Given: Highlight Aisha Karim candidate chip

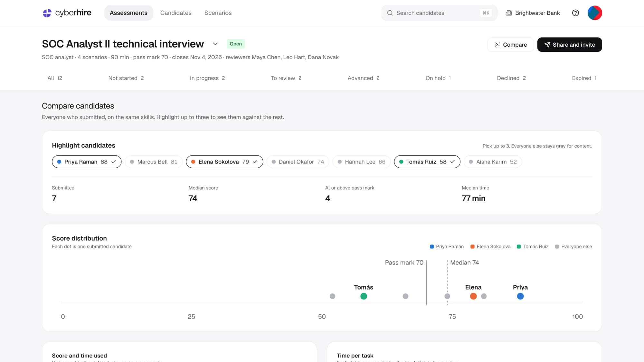Looking at the screenshot, I should point(493,162).
